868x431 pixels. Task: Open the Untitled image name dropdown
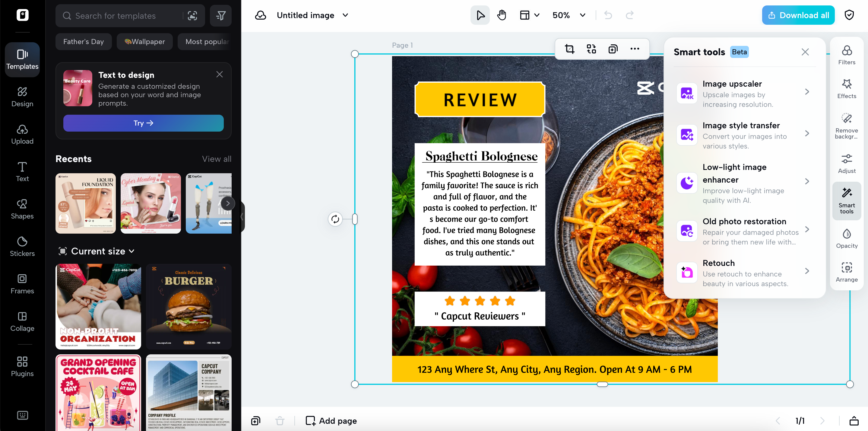click(345, 15)
